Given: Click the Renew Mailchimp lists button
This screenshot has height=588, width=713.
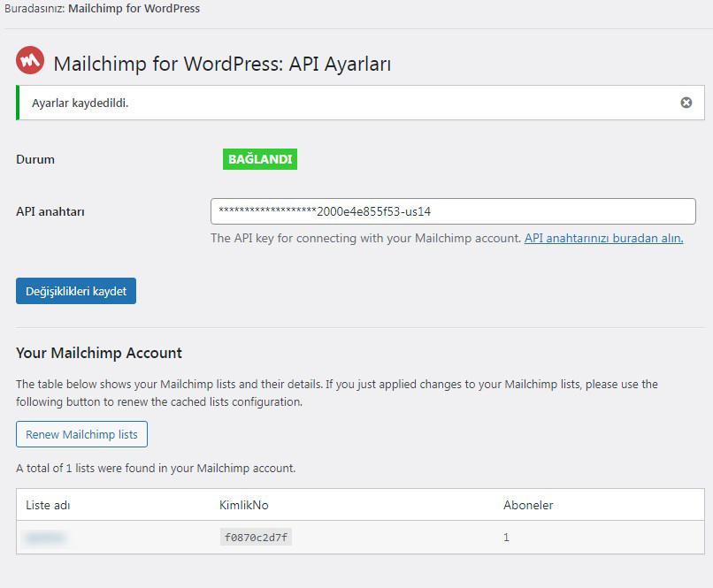Looking at the screenshot, I should [82, 434].
